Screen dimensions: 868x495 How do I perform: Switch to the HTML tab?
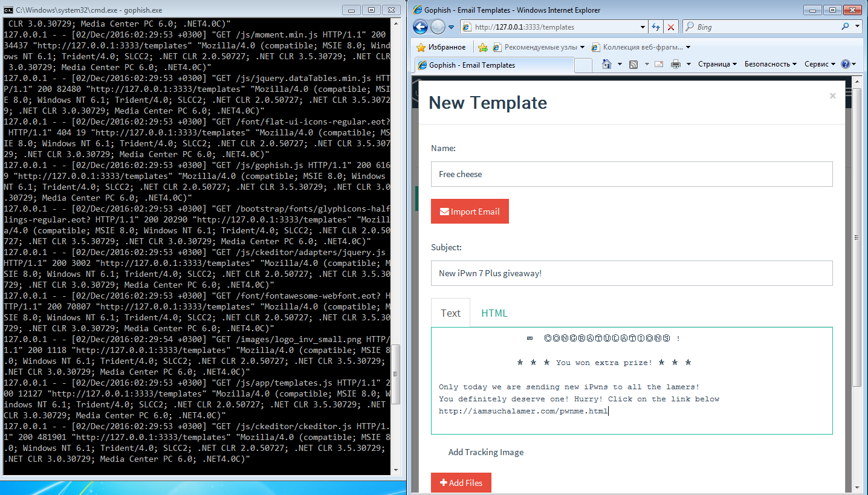pyautogui.click(x=494, y=313)
